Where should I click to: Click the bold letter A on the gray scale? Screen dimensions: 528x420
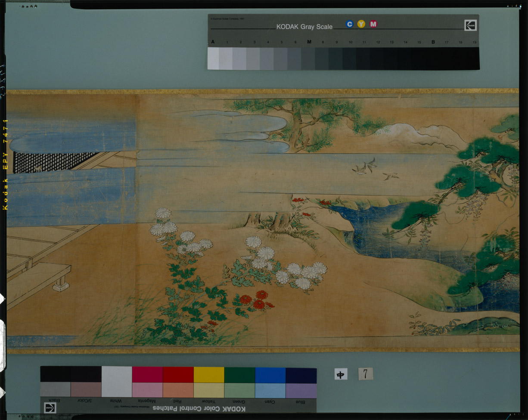[213, 42]
